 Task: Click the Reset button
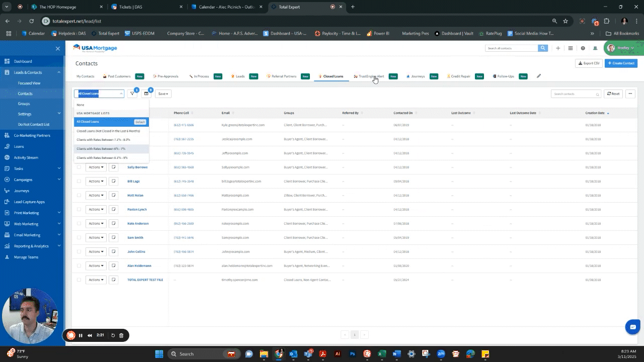(x=613, y=94)
